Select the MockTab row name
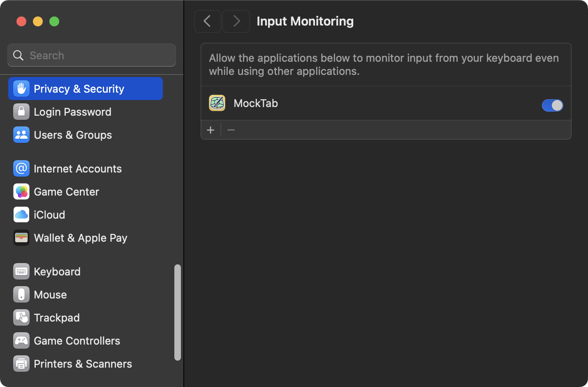Screen dimensions: 588x387 coord(256,103)
